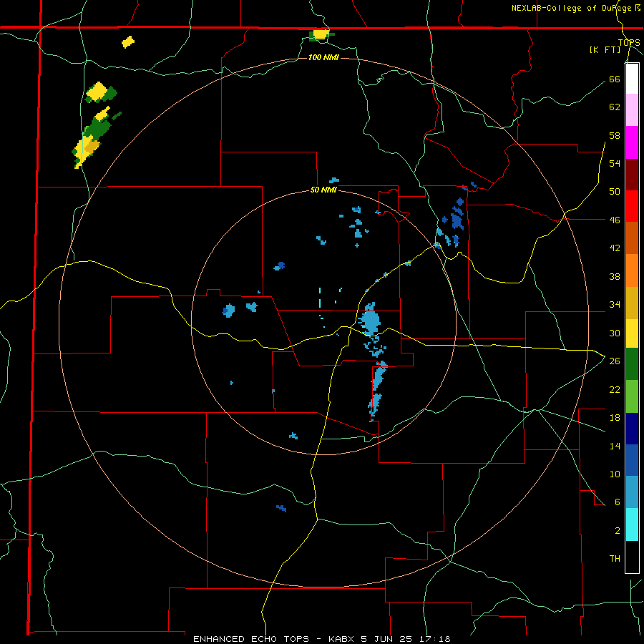Click the NEXLAB-College of DuPage text
644x644 pixels.
(571, 8)
